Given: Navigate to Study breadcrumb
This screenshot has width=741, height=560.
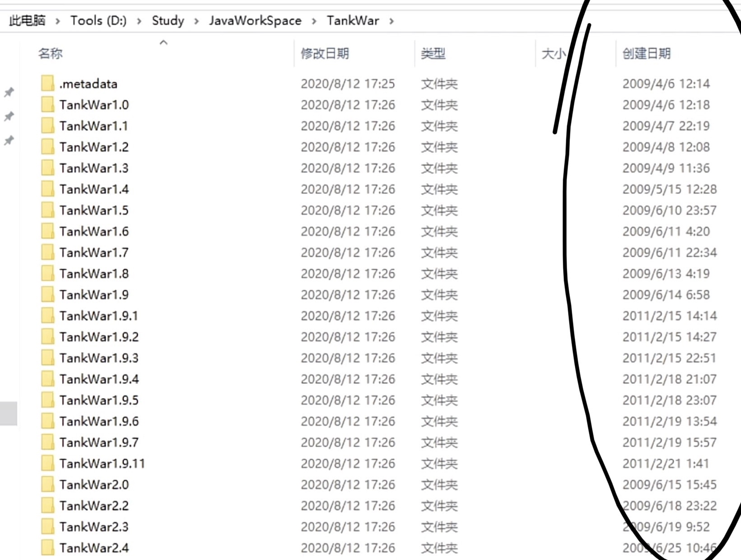Looking at the screenshot, I should [x=168, y=21].
